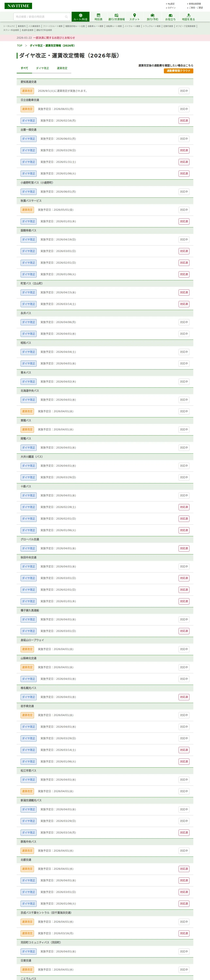Click the 通勤費管理クラウド orange button
The height and width of the screenshot is (980, 210).
coord(178,71)
